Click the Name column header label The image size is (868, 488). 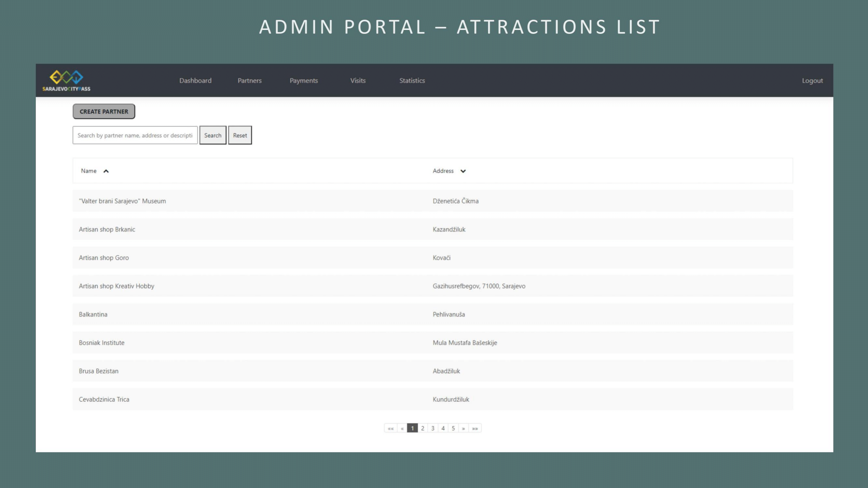pos(89,171)
